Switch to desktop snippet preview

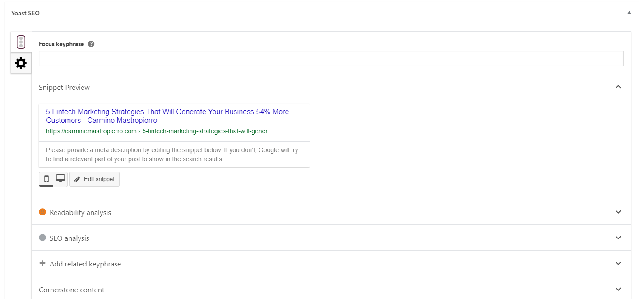(x=60, y=179)
